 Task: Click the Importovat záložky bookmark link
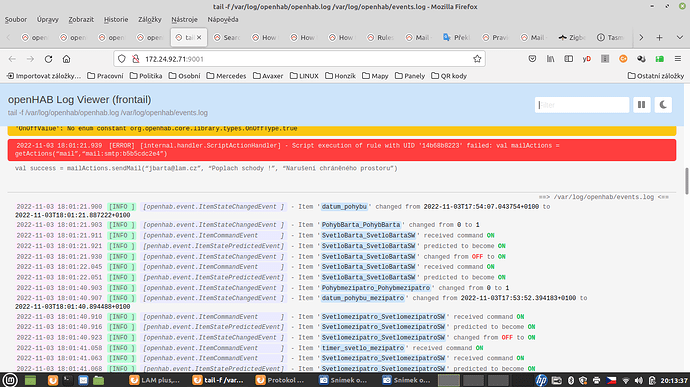tap(44, 76)
